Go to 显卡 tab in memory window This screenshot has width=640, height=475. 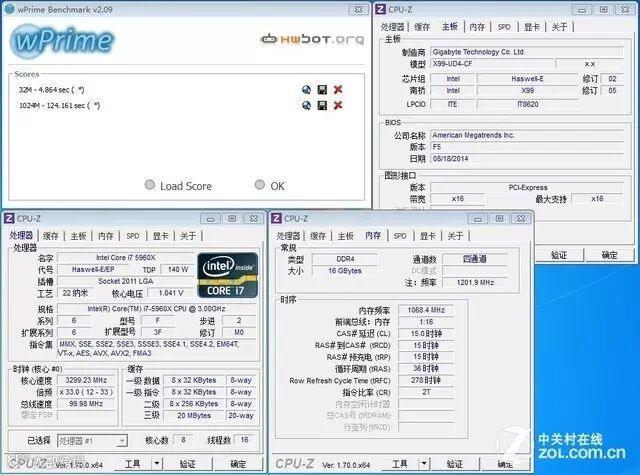click(x=428, y=236)
